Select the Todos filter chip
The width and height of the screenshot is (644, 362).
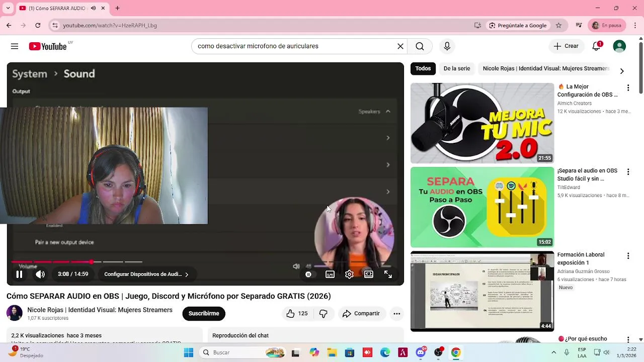(x=423, y=68)
